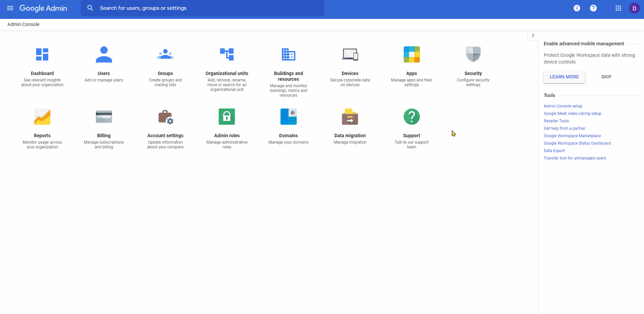Viewport: 644px width, 314px height.
Task: Click the LEARN MORE button
Action: pos(564,77)
